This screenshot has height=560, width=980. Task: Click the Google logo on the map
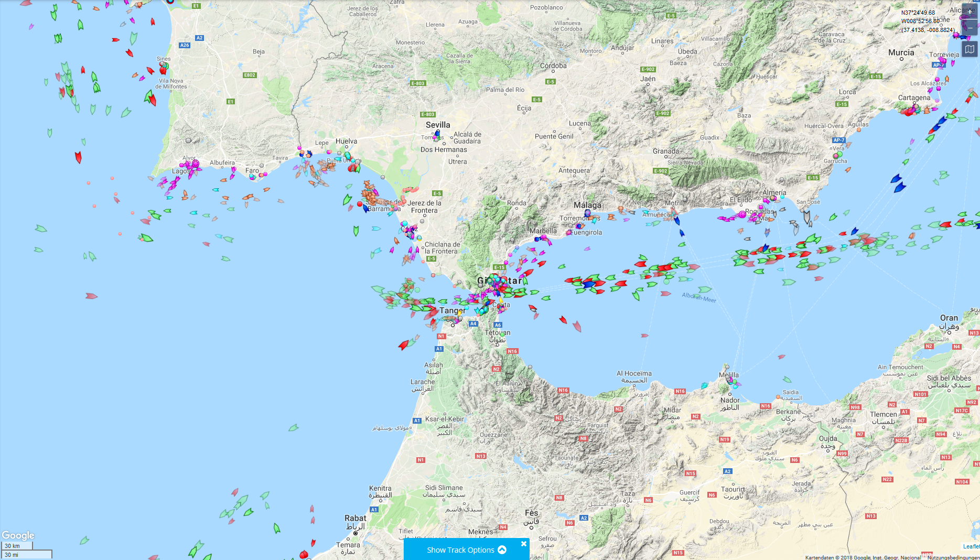[x=18, y=535]
